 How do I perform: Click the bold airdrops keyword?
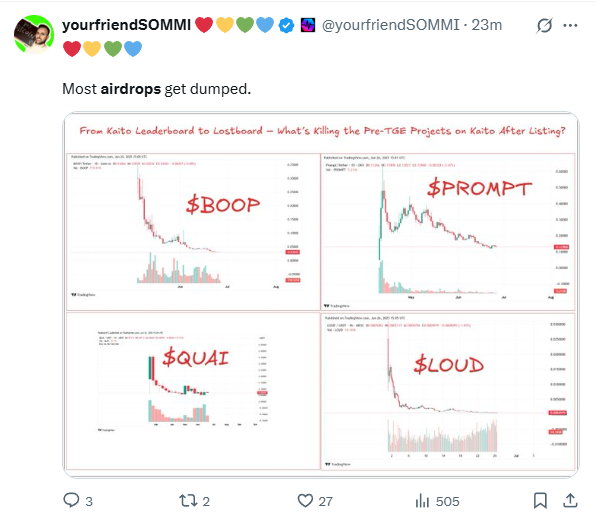(x=131, y=89)
